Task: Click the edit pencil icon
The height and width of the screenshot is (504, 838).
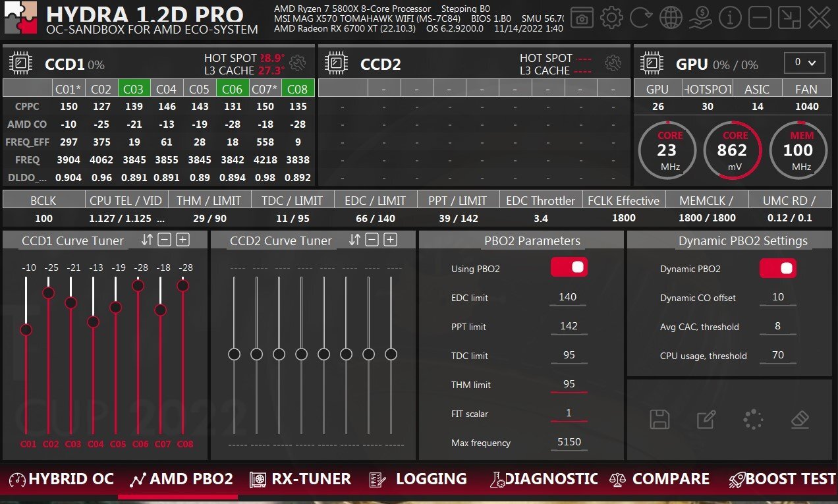Action: click(x=706, y=419)
